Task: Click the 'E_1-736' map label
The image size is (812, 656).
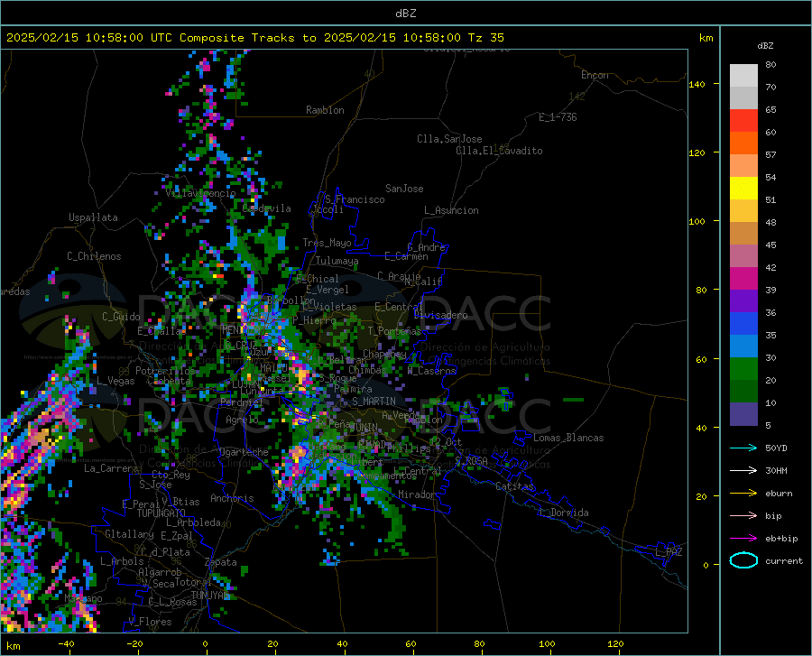Action: 558,117
